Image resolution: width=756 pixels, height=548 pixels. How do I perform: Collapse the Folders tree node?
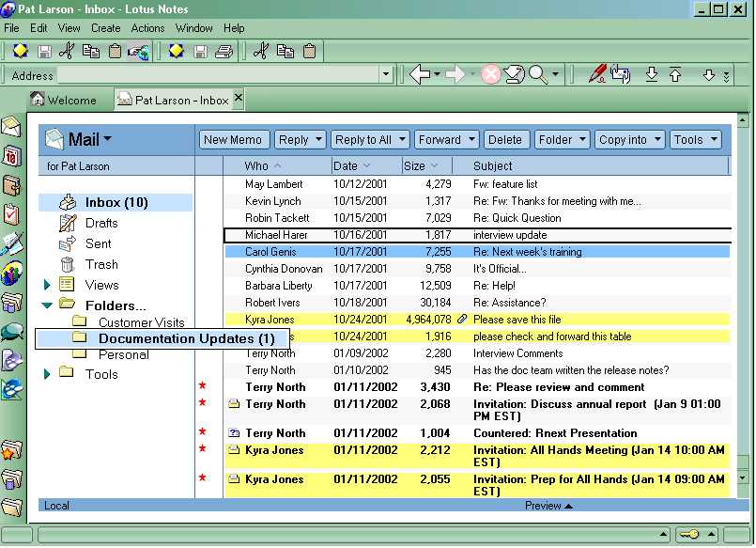click(x=47, y=305)
